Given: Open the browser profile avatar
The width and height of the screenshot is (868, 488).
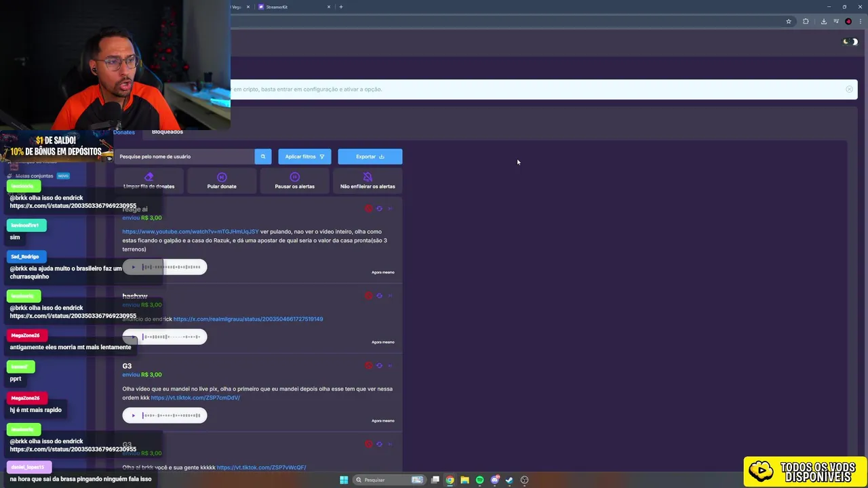Looking at the screenshot, I should (x=848, y=22).
